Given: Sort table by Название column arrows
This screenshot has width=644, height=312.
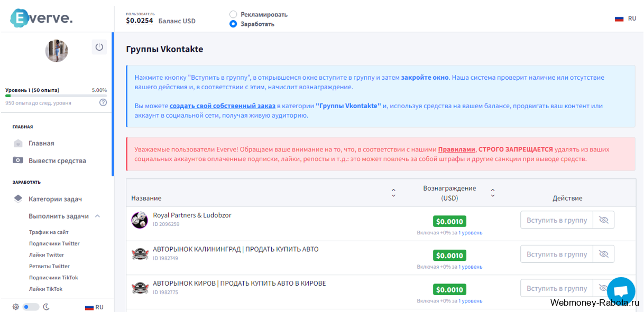Looking at the screenshot, I should pyautogui.click(x=393, y=193).
